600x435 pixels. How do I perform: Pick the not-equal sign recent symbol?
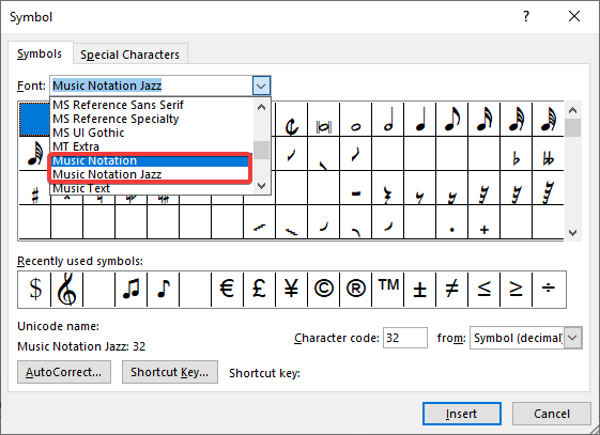tap(452, 289)
